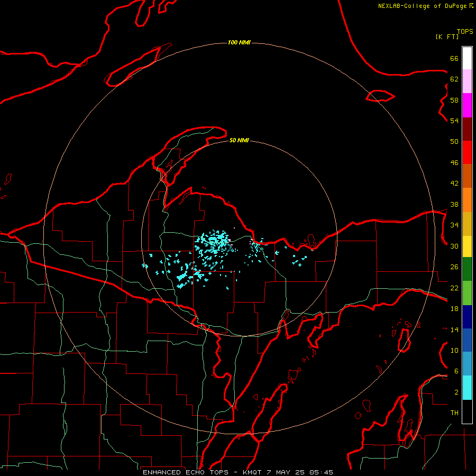Click the 7 MAY 25 date stamp
Image resolution: width=476 pixels, height=476 pixels.
point(286,472)
